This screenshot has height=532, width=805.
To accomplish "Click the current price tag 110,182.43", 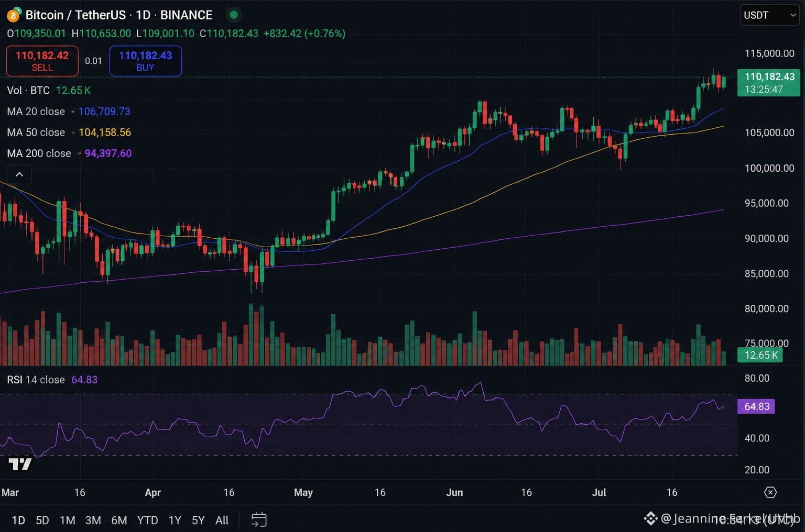I will 768,82.
